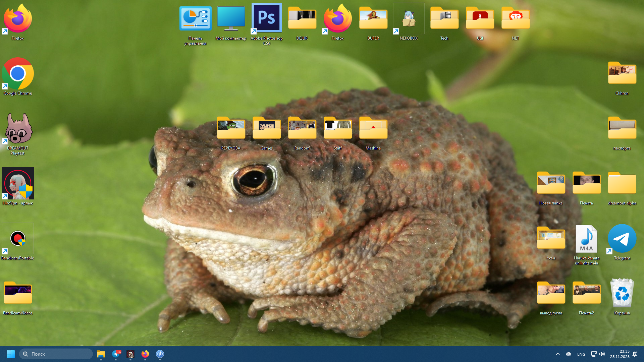Screen dimensions: 644x362
Task: Select Haruka kanata unlimits.m4a audio file
Action: click(x=586, y=239)
